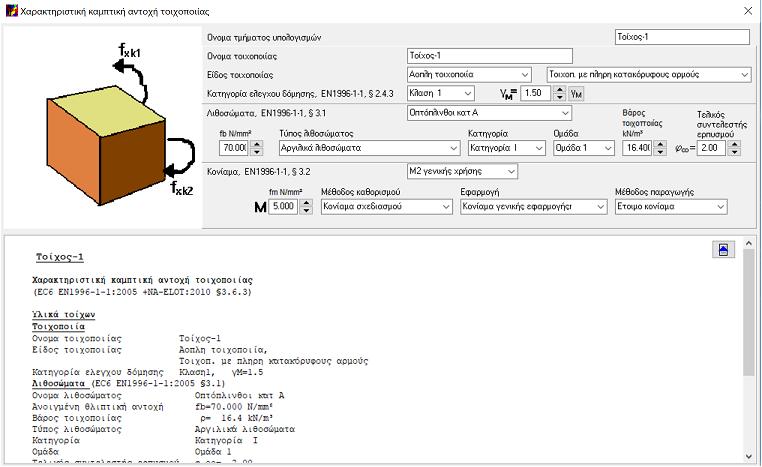The height and width of the screenshot is (467, 762).
Task: Open the mortar dropdown M2 γενικής χρήσης
Action: (463, 171)
